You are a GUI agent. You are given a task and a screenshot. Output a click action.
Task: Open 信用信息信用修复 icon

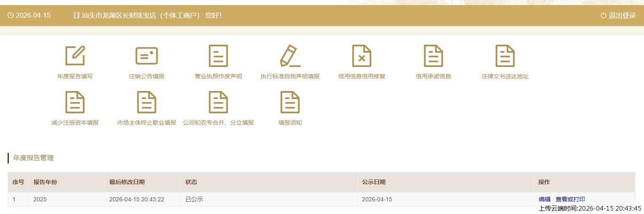(361, 56)
